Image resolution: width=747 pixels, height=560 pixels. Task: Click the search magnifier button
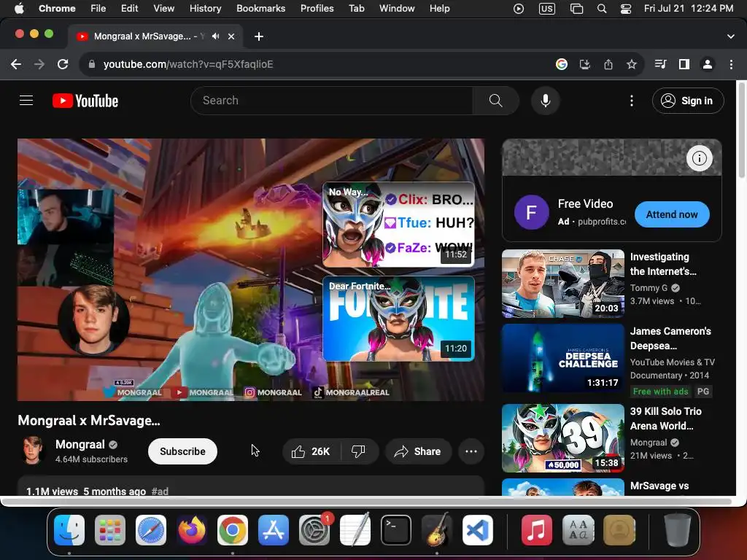pyautogui.click(x=495, y=101)
